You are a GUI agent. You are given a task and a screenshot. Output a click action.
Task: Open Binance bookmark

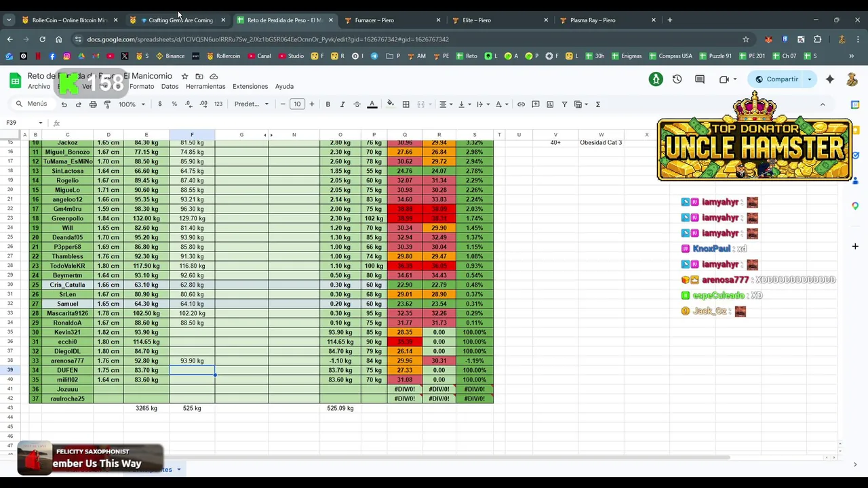click(x=170, y=56)
